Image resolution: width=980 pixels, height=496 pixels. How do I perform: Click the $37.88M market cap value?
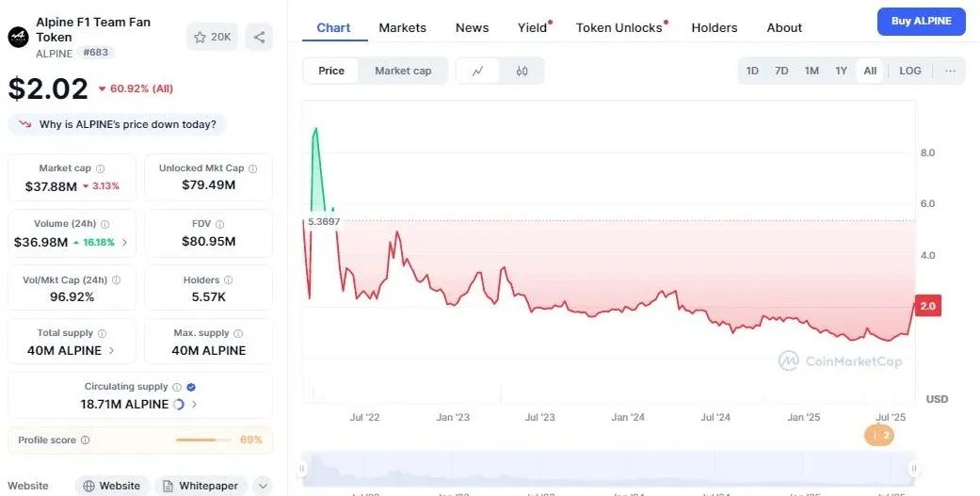coord(51,186)
